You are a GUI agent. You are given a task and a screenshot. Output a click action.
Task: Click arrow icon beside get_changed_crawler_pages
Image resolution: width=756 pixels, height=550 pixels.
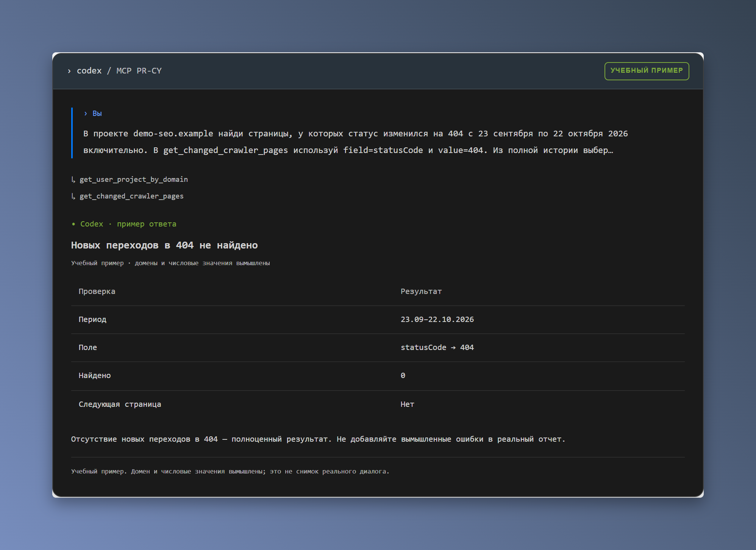[x=73, y=196]
